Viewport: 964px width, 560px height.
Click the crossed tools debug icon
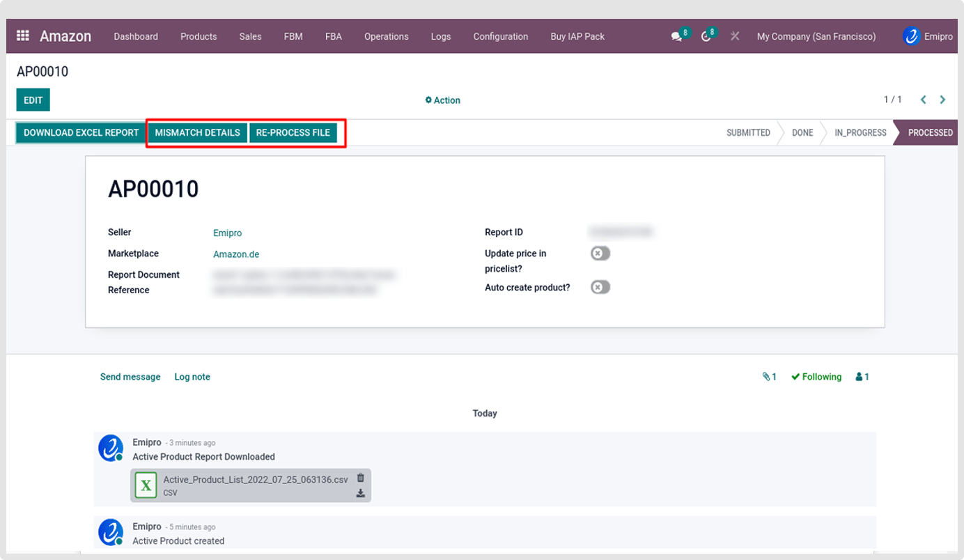pos(735,36)
